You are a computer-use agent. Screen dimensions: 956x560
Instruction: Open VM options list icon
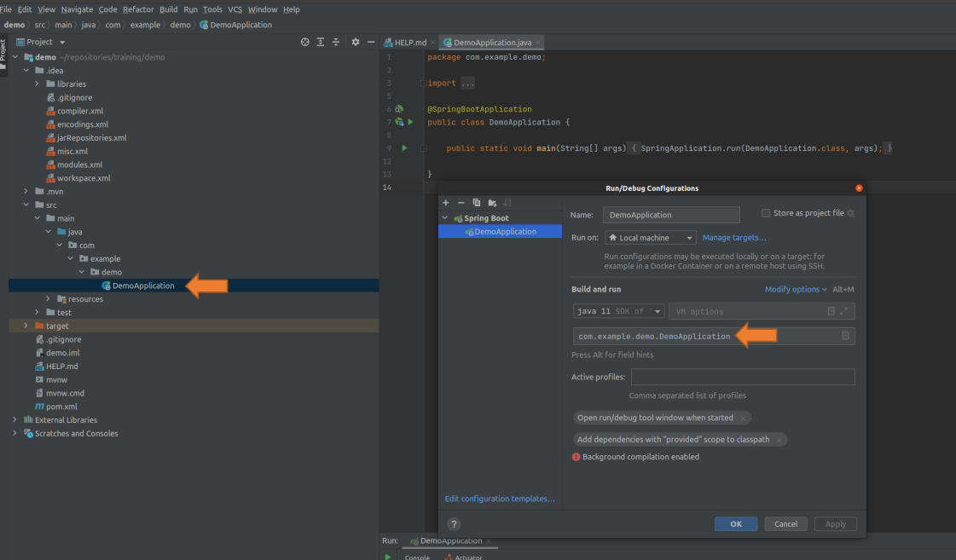click(x=831, y=311)
